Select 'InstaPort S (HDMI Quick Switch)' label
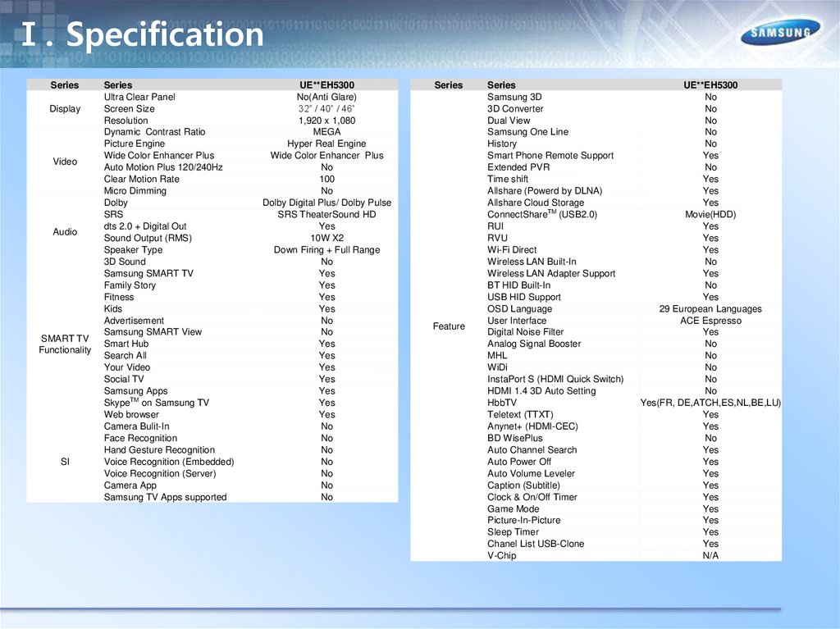This screenshot has height=629, width=840. click(x=555, y=379)
